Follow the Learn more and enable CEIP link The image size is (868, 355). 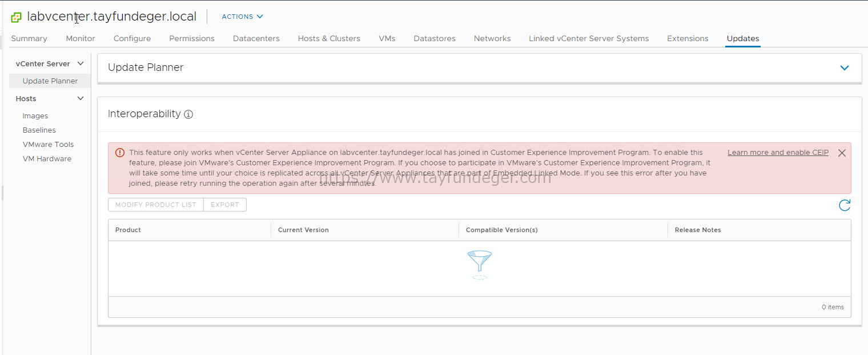tap(778, 153)
